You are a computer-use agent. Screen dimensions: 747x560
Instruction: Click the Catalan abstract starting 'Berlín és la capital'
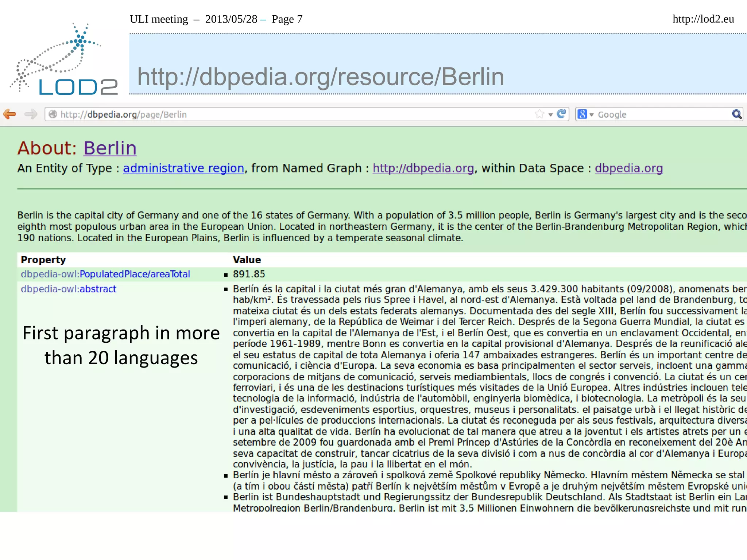[490, 377]
